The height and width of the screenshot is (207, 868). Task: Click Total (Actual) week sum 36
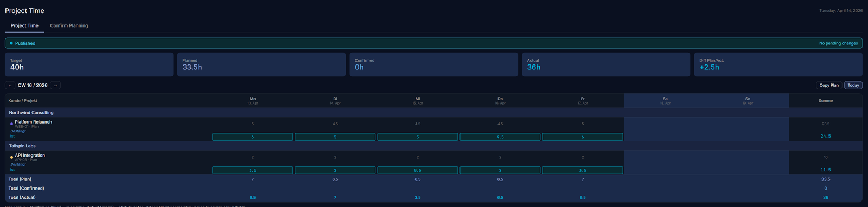pos(826,198)
